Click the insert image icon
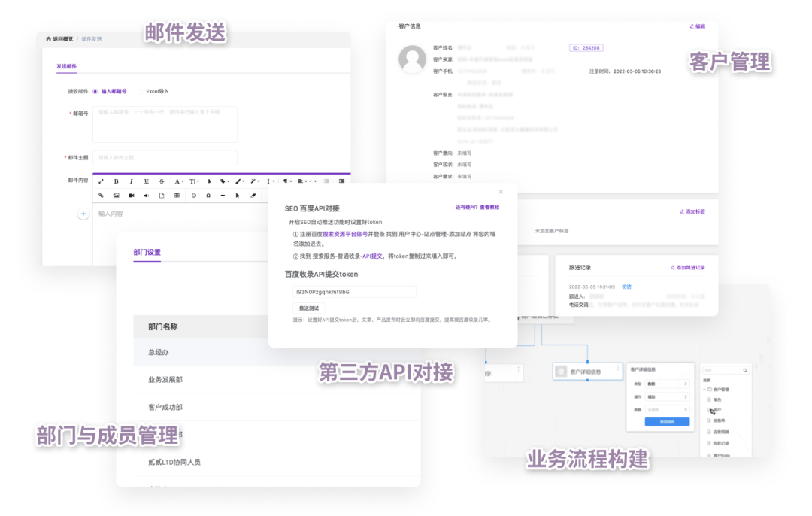This screenshot has height=516, width=812. (x=116, y=196)
